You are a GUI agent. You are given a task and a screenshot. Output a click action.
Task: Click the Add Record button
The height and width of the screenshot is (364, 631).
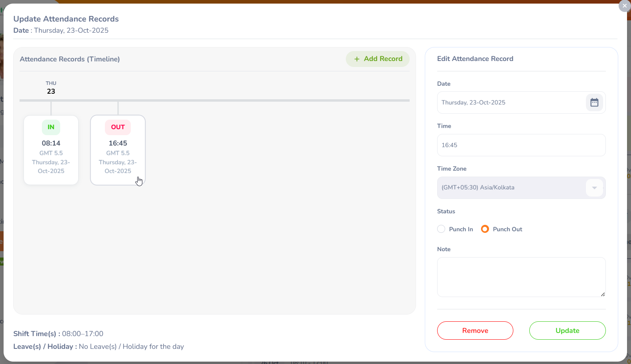(378, 59)
